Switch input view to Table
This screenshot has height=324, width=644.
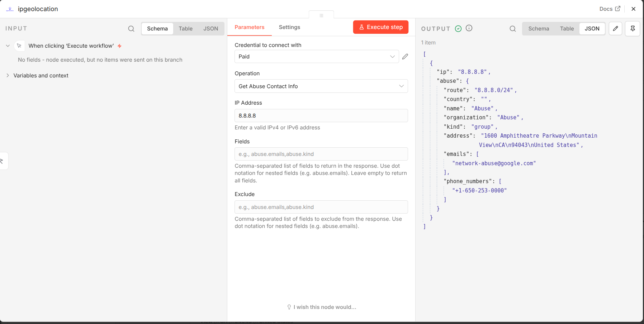click(185, 29)
